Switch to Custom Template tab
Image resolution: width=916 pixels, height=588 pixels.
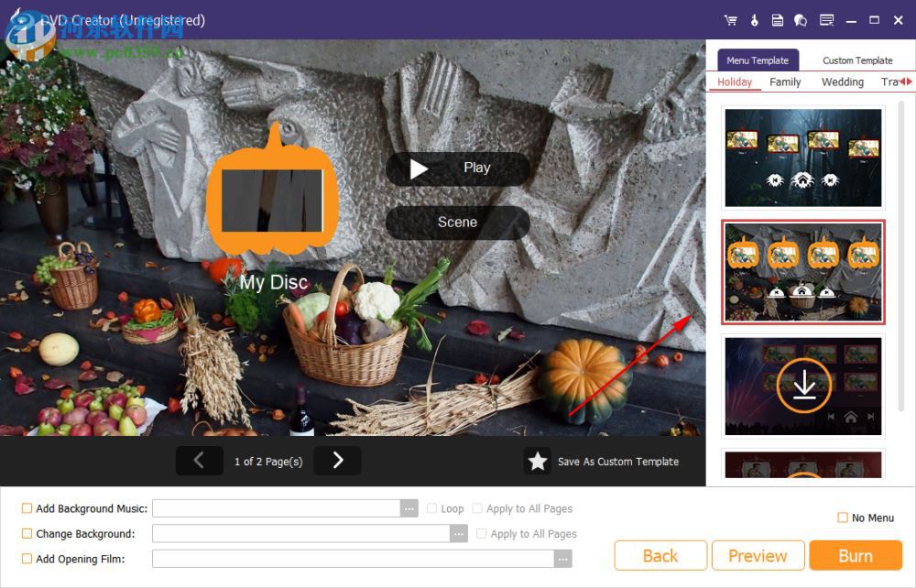[x=857, y=60]
